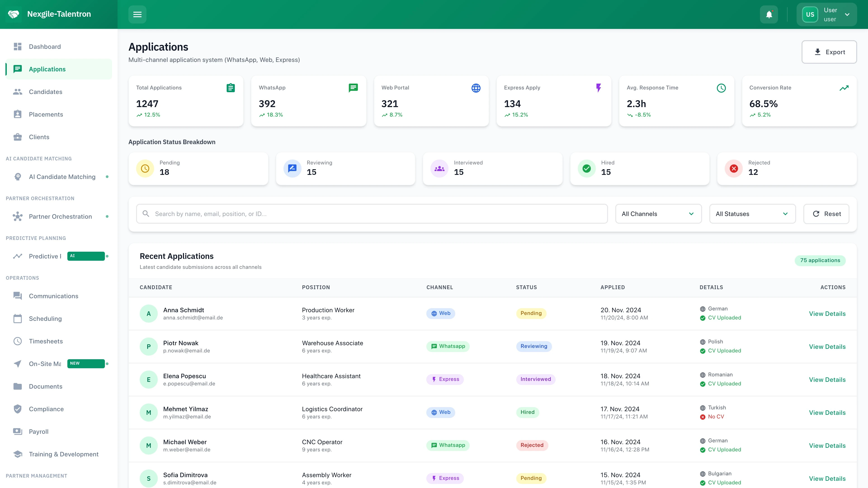
Task: Click the Export button
Action: (x=829, y=52)
